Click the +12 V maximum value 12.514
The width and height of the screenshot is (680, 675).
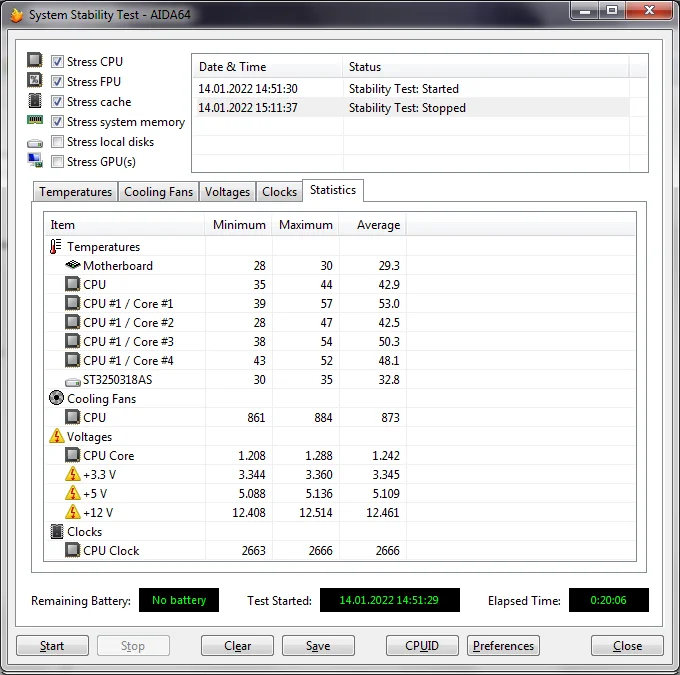[315, 513]
